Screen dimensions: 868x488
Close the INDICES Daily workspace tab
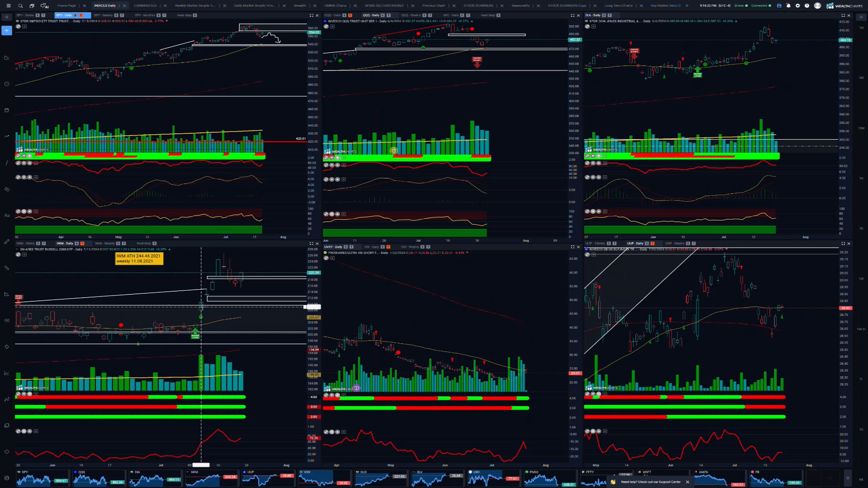124,6
